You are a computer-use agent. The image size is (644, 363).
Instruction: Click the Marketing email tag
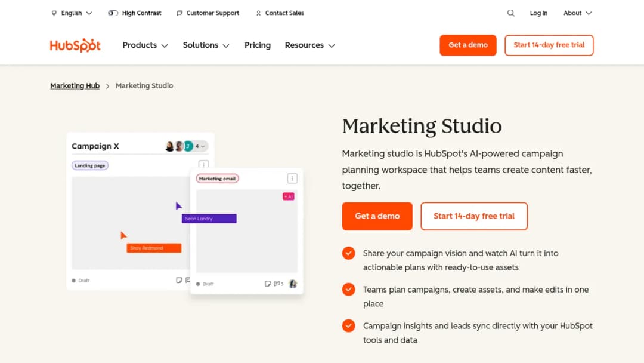click(217, 179)
